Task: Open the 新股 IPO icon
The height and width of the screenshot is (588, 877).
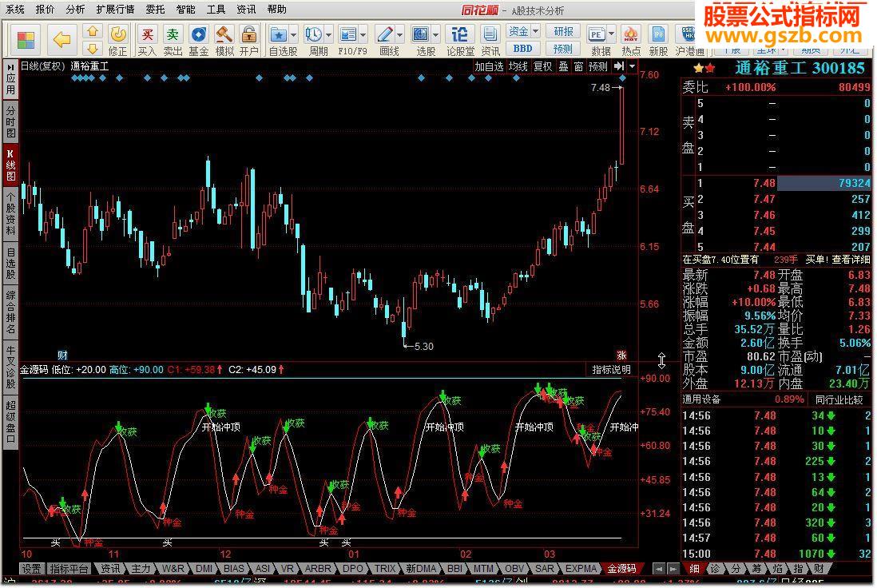Action: (x=658, y=34)
